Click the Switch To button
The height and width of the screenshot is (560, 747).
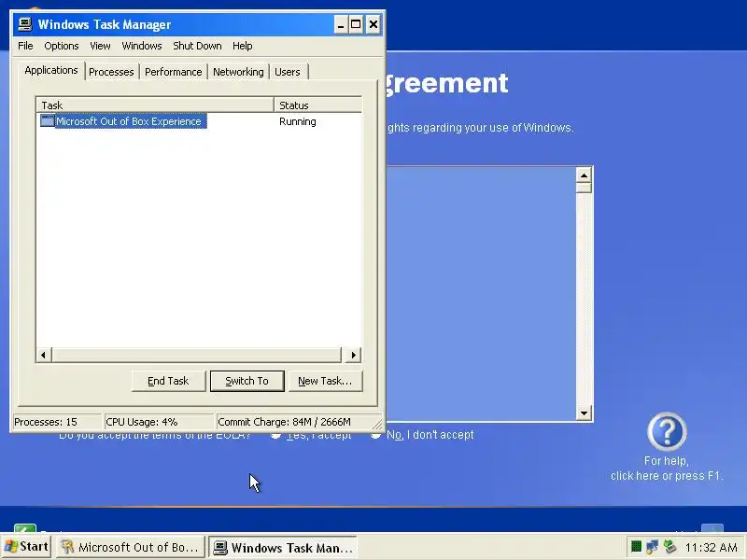click(247, 381)
